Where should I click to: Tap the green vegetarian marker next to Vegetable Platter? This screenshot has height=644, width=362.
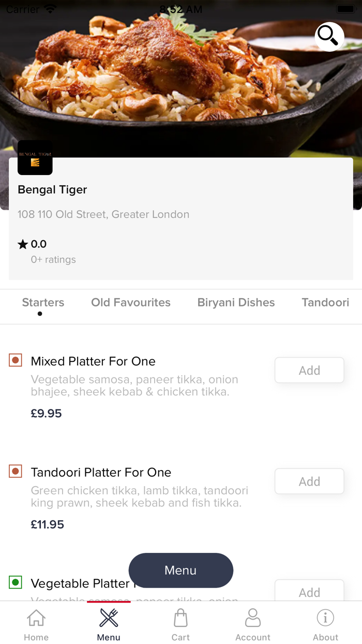coord(15,582)
